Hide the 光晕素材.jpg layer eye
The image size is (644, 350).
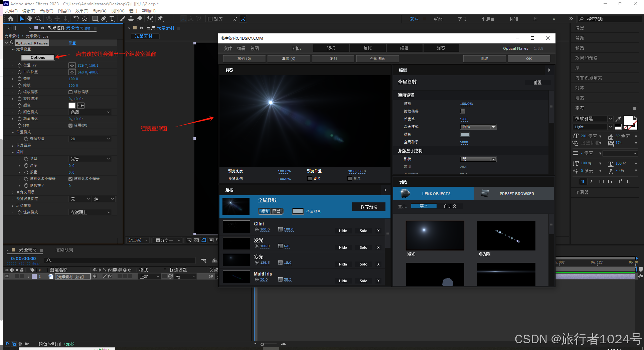[x=7, y=276]
